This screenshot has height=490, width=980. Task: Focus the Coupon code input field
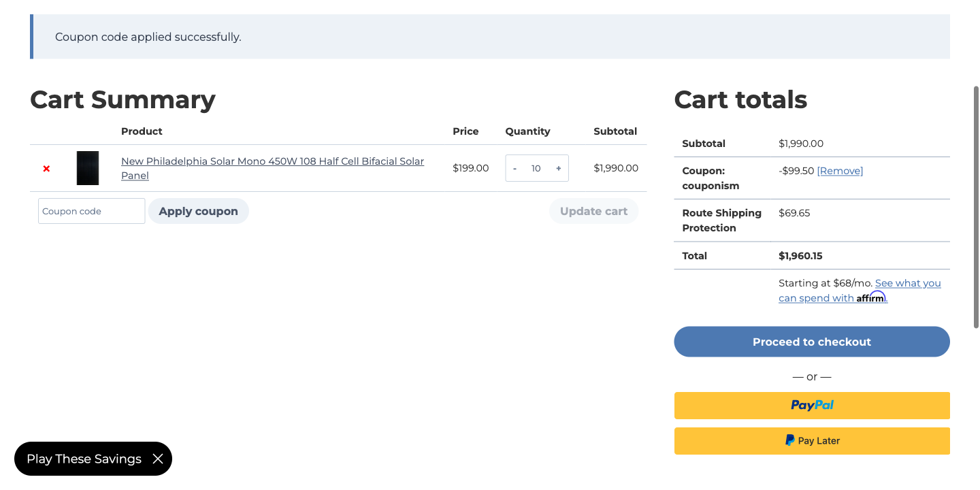tap(91, 211)
